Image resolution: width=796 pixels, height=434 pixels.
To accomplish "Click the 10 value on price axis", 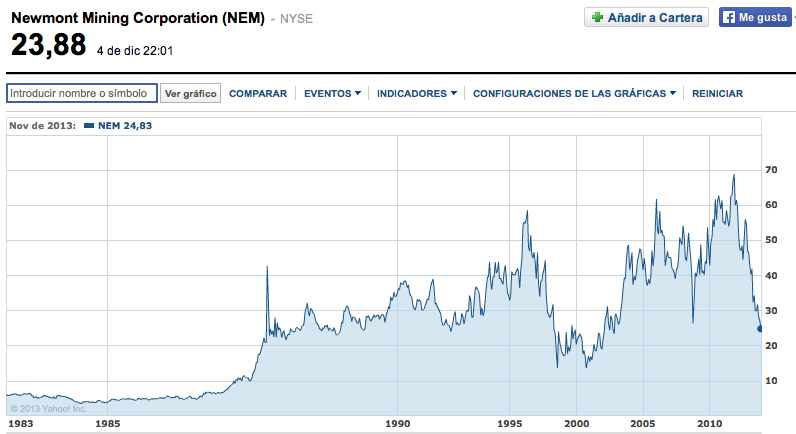I will [x=771, y=381].
